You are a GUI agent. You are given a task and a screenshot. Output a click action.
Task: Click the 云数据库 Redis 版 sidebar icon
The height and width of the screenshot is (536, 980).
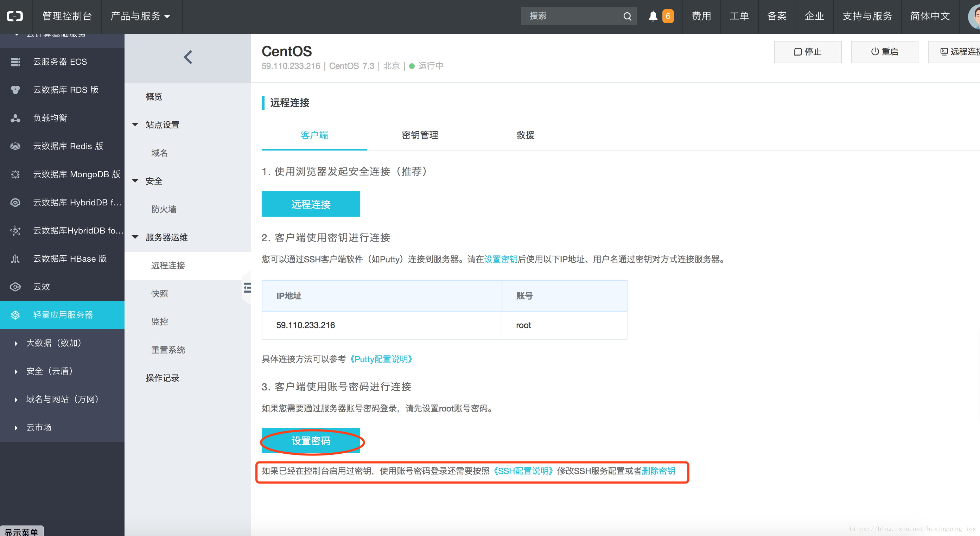tap(15, 146)
